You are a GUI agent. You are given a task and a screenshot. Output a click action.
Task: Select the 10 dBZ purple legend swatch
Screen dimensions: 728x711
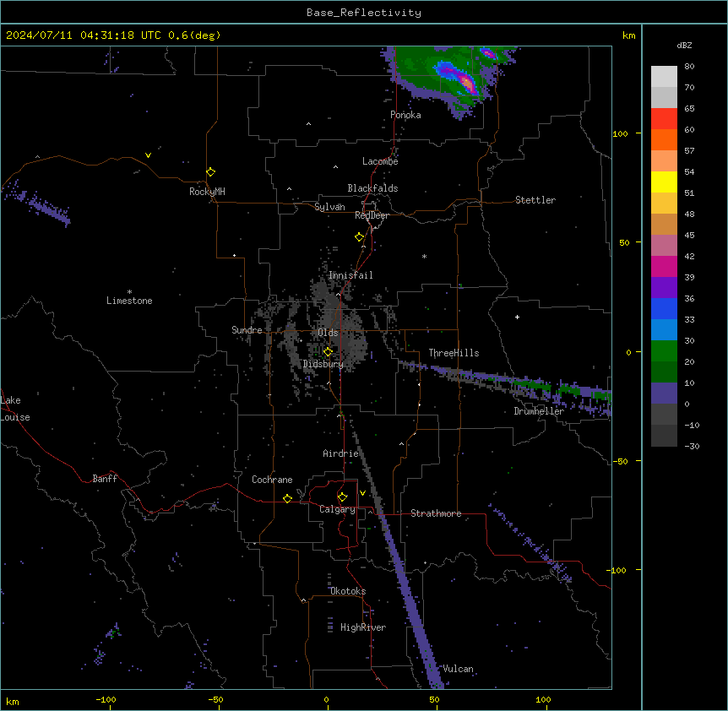tap(664, 393)
